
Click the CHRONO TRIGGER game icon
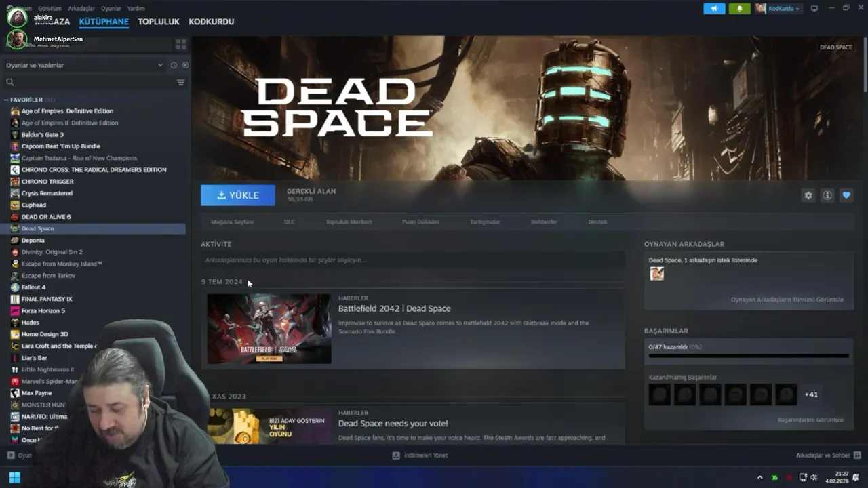coord(15,182)
